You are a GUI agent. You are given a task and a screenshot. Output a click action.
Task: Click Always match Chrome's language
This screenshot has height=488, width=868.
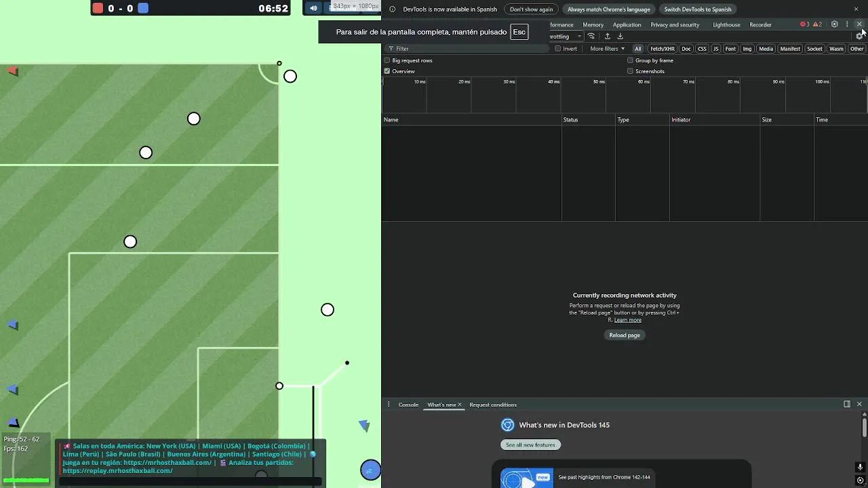[608, 9]
